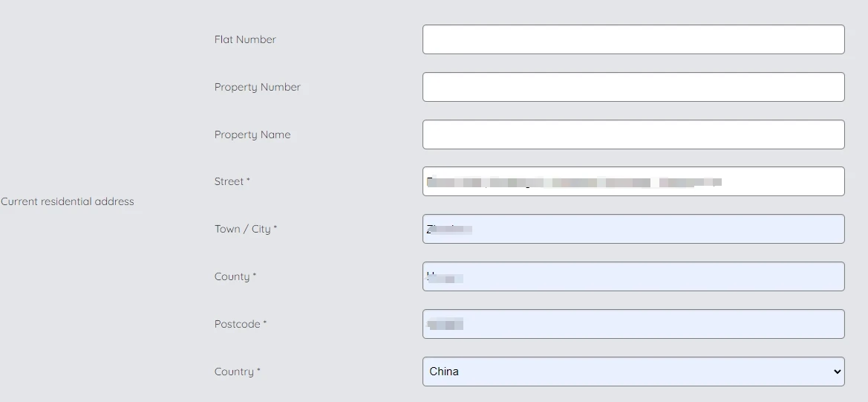868x402 pixels.
Task: Click the Country * label
Action: [235, 372]
